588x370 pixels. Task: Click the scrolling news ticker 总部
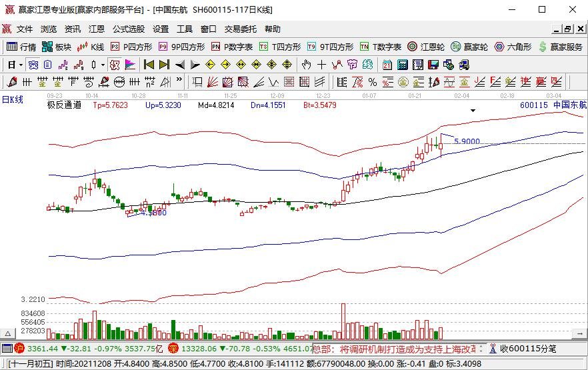[x=395, y=349]
